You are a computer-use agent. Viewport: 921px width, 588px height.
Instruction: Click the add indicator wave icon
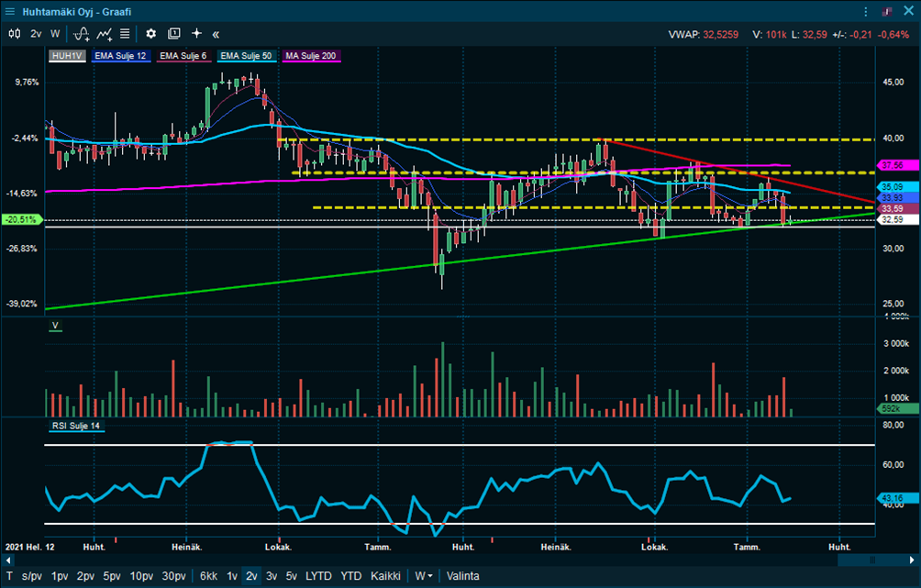[x=81, y=33]
